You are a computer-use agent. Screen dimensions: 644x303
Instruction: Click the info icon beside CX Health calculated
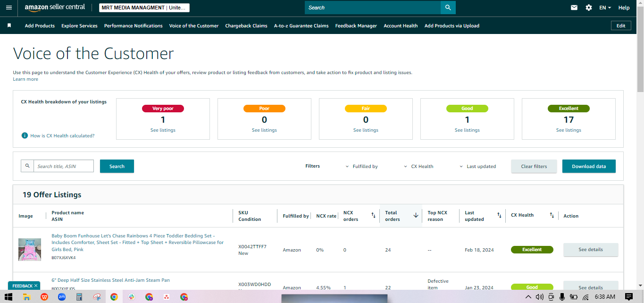click(25, 135)
